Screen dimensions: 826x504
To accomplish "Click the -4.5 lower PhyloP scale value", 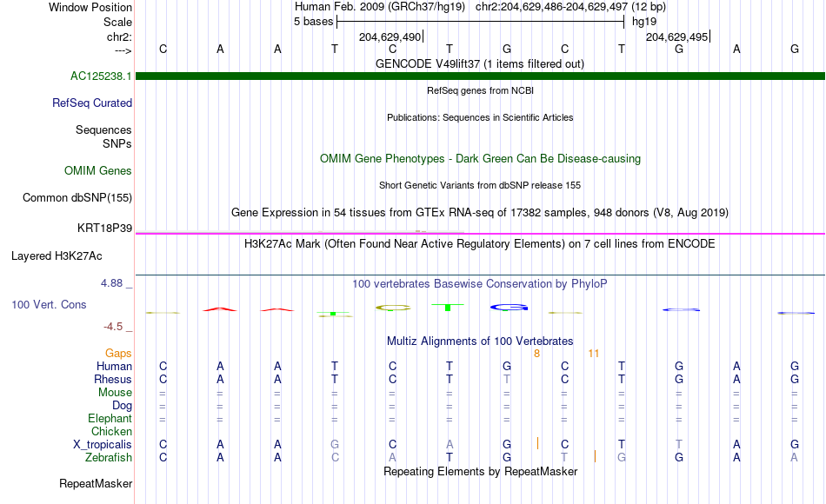I will pos(113,327).
